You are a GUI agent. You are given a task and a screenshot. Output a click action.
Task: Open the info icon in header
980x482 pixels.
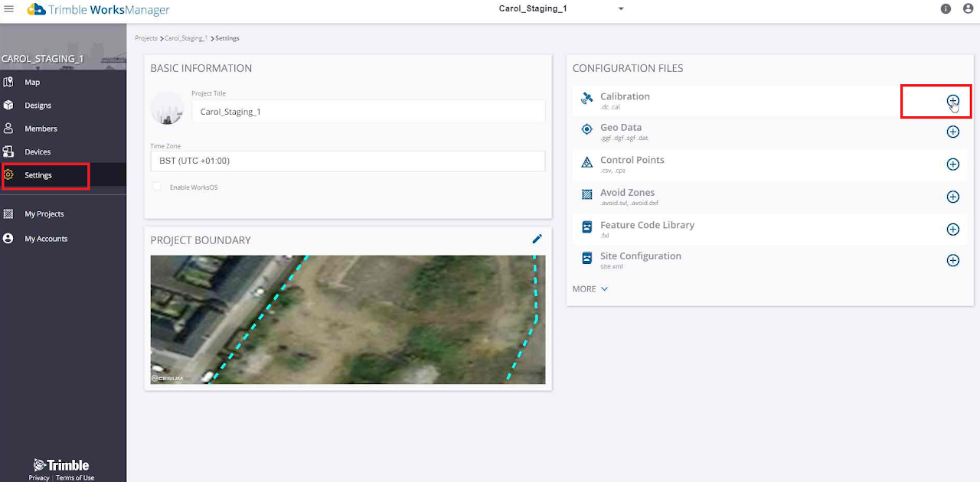[946, 9]
